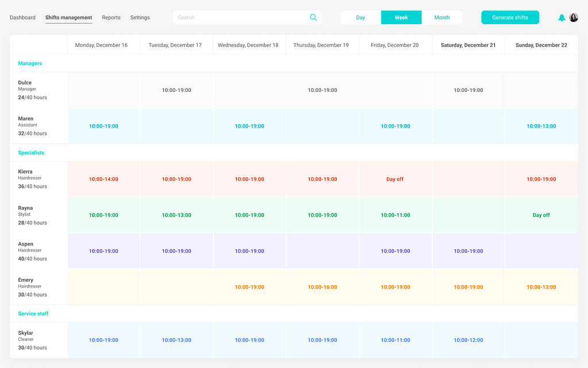Open Emery's Thursday 10:00-16:00 shift
Viewport: 588px width, 368px height.
[x=322, y=287]
